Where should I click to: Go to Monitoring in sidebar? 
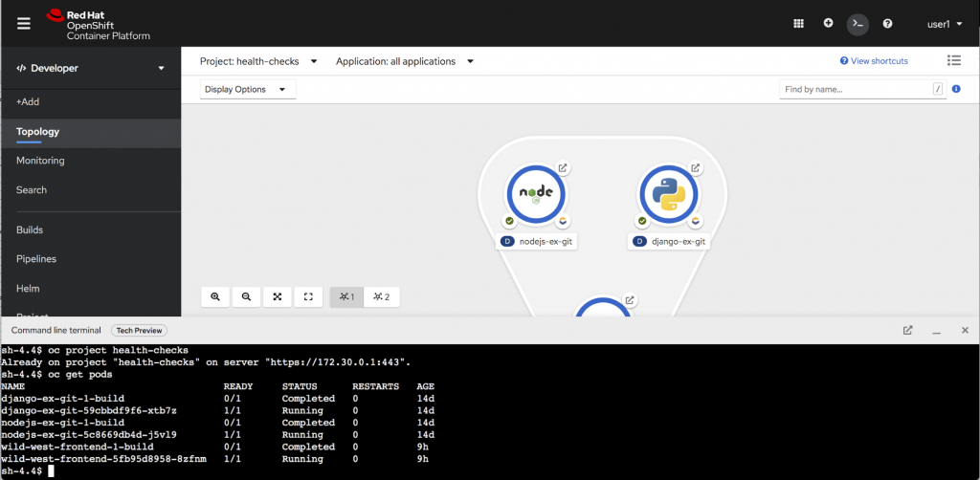[40, 161]
